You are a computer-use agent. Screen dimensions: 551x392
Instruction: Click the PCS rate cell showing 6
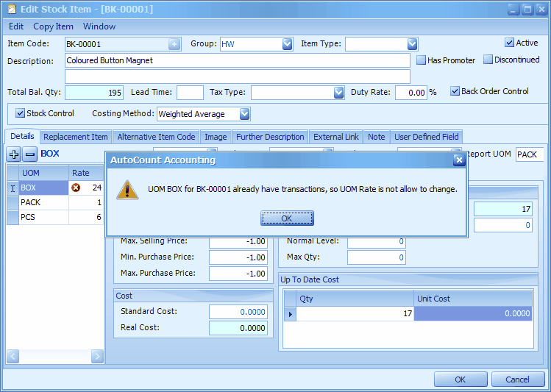[86, 218]
